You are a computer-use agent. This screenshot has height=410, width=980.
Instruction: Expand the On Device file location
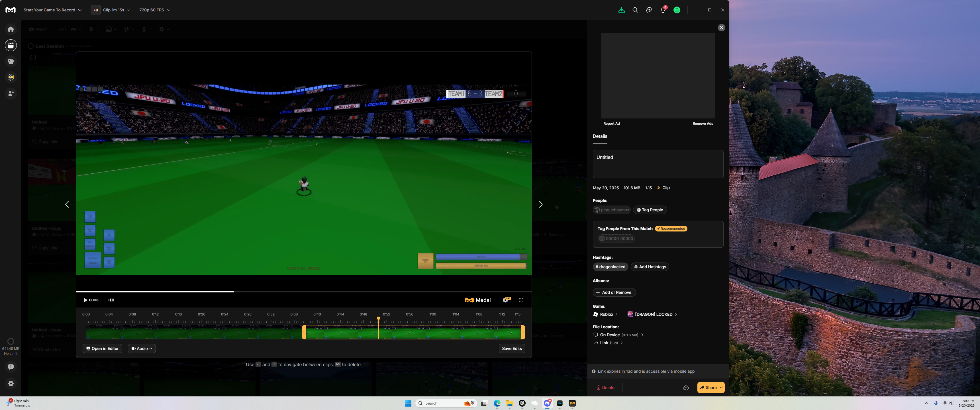coord(618,335)
